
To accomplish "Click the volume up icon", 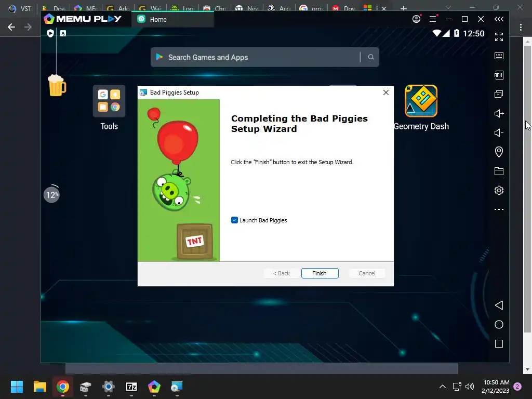I will click(x=499, y=113).
